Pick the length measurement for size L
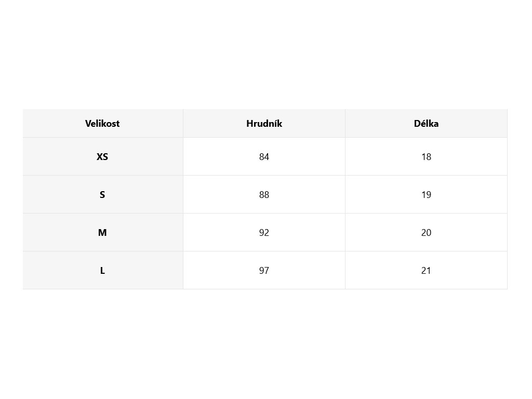The height and width of the screenshot is (399, 532). click(x=426, y=271)
